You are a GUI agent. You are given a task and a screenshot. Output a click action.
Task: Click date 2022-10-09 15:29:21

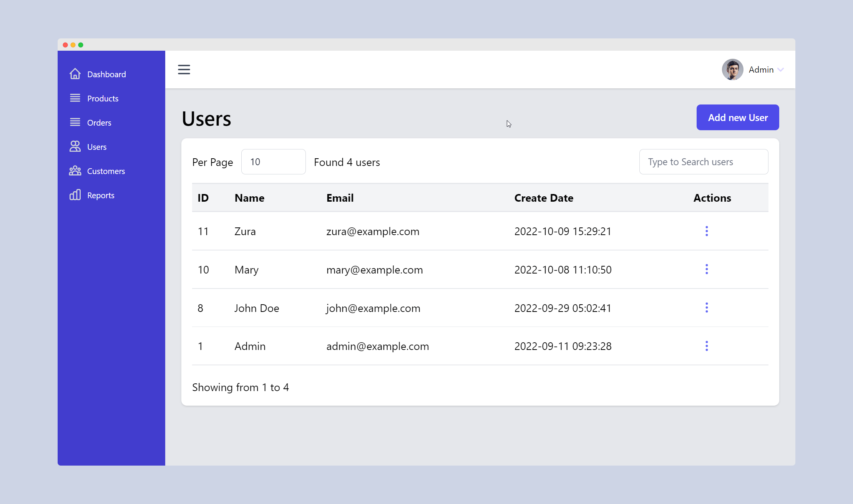563,231
